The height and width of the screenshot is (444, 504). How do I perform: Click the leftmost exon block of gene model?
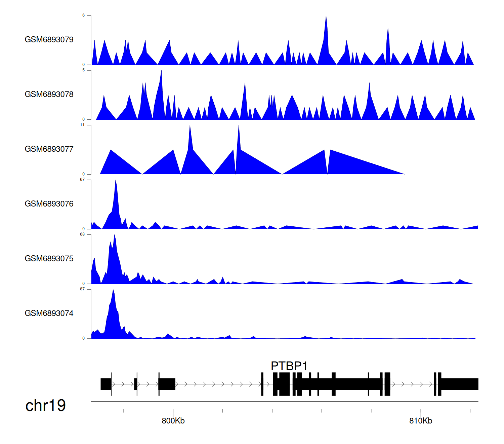[106, 384]
